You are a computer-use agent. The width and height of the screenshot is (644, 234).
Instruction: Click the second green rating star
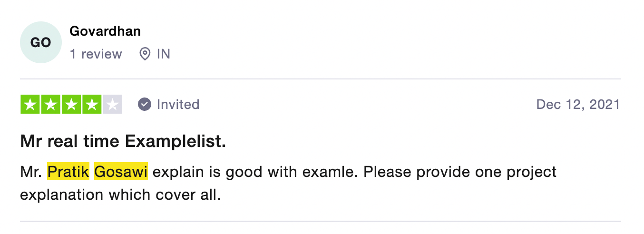pos(51,105)
